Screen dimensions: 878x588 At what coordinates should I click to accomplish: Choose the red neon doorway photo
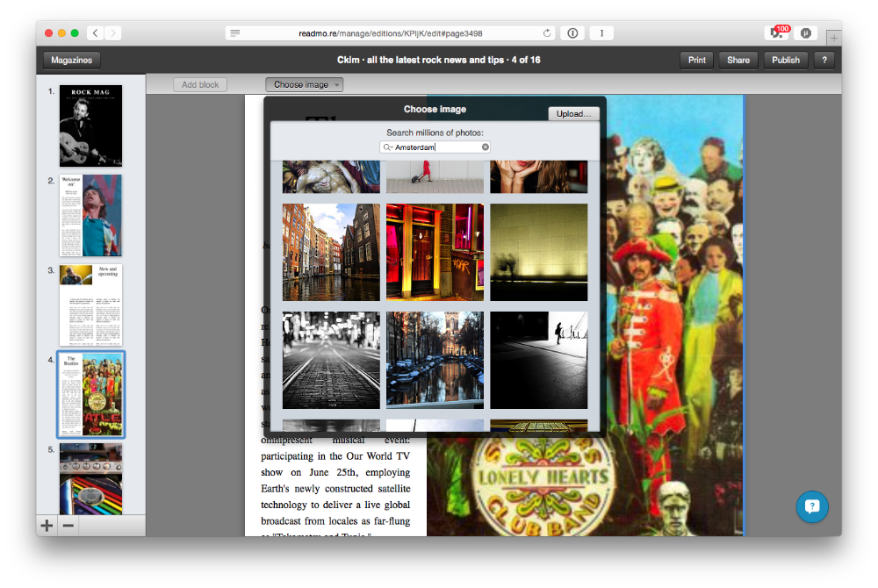(x=435, y=253)
